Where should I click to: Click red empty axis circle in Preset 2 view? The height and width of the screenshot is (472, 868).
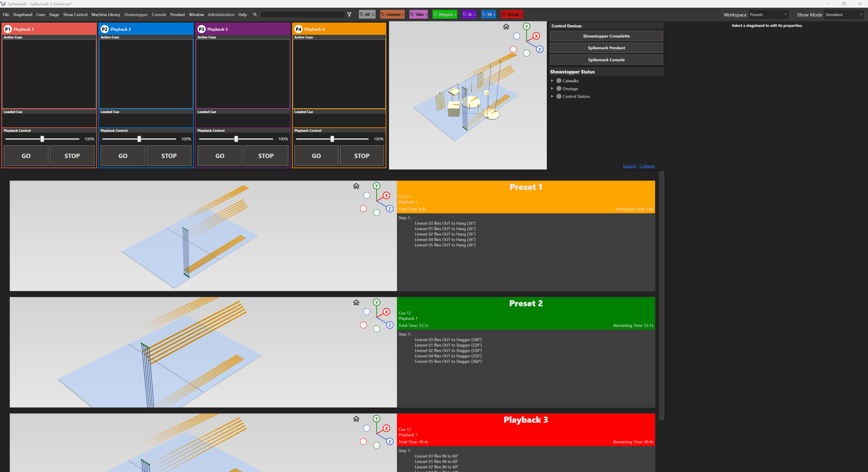(x=363, y=325)
